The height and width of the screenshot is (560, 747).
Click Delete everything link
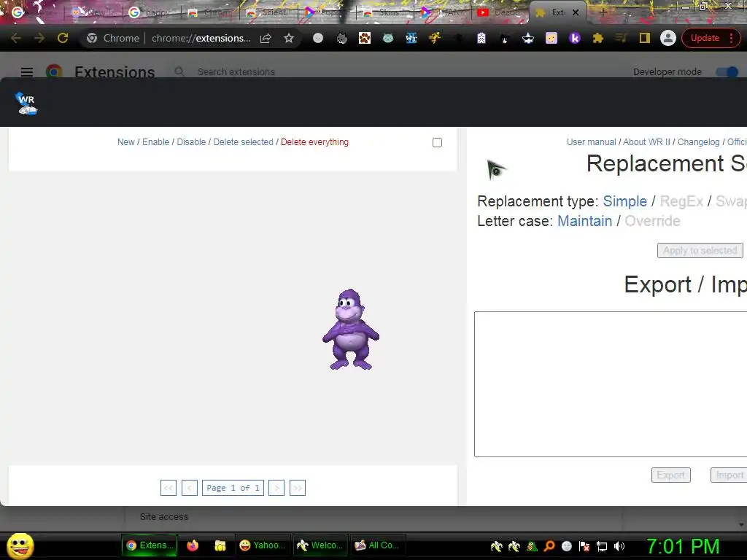click(x=314, y=142)
